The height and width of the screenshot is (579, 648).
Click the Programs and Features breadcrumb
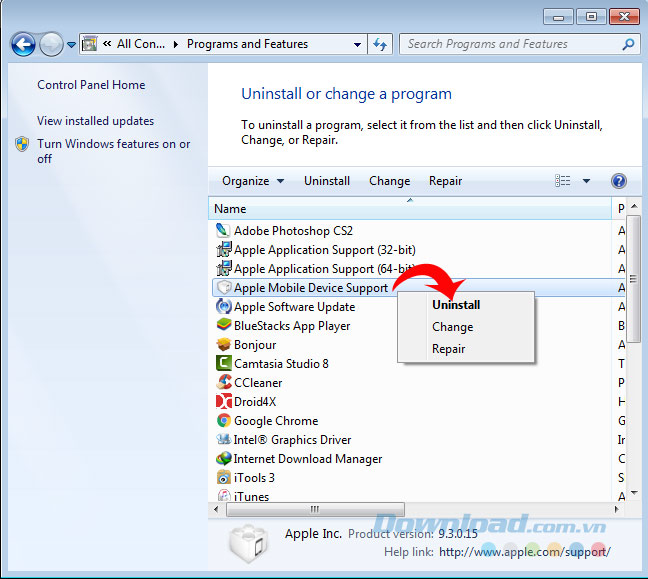coord(248,44)
